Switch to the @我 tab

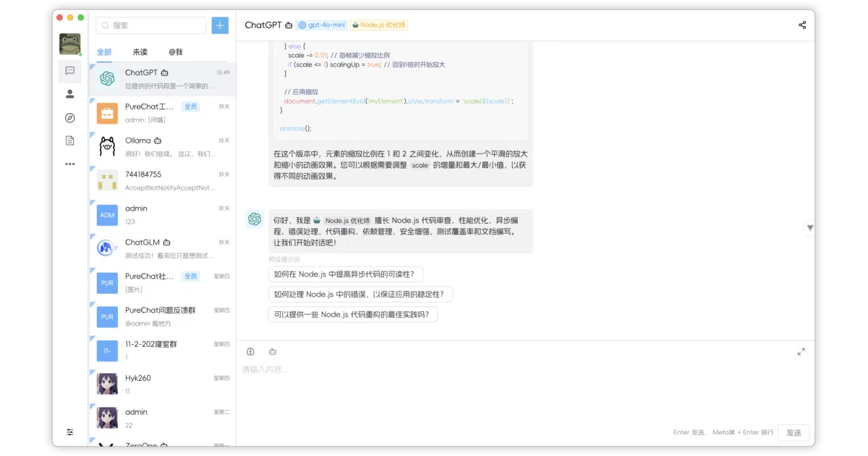point(176,52)
